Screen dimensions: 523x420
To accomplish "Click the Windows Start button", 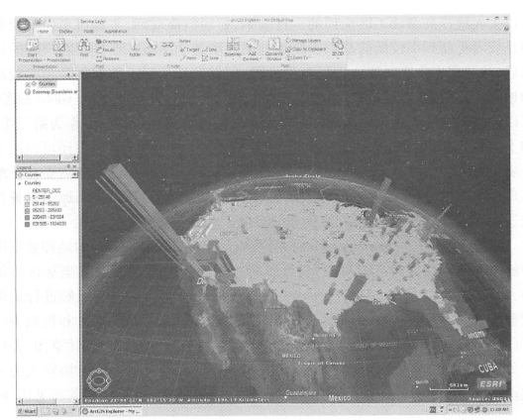I will [27, 411].
